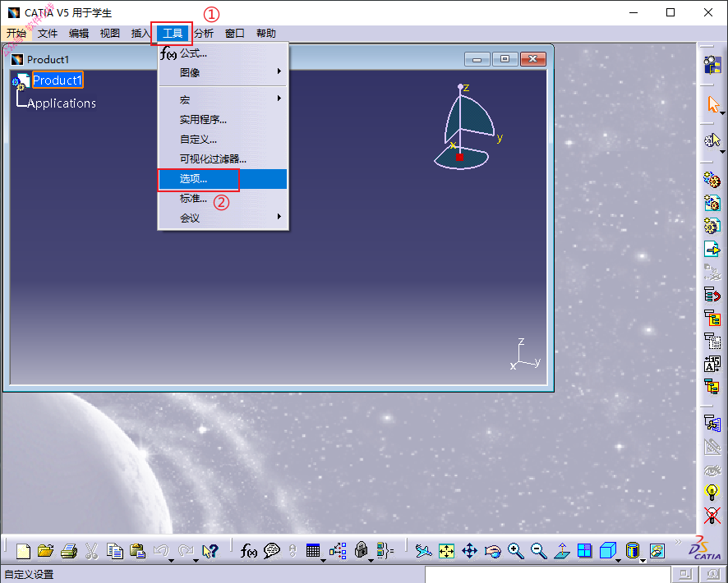Select 选项... in the 工具 menu
This screenshot has width=728, height=583.
[x=223, y=179]
